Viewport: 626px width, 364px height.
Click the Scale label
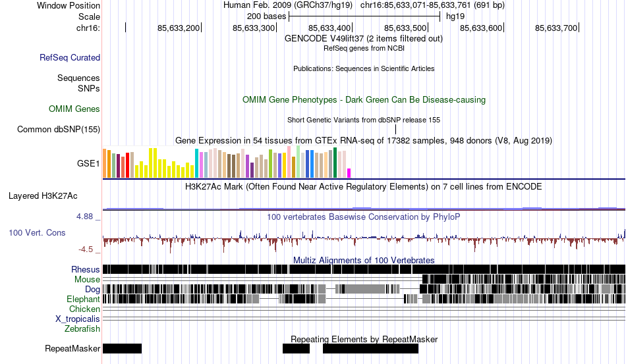coord(89,16)
